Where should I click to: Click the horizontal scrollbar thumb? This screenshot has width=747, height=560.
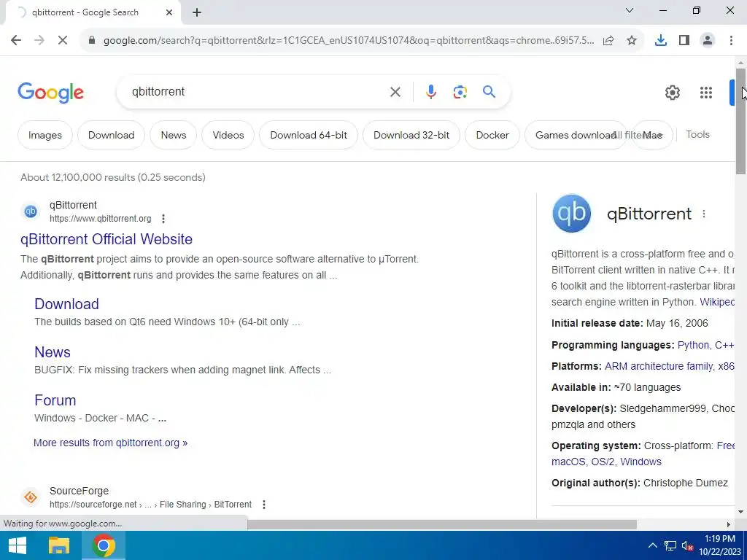(441, 524)
